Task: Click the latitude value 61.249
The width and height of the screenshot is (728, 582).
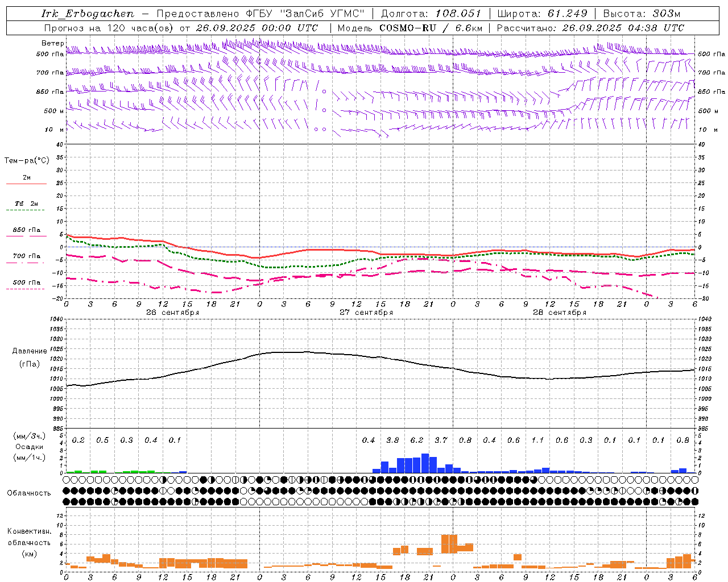Action: [x=567, y=14]
